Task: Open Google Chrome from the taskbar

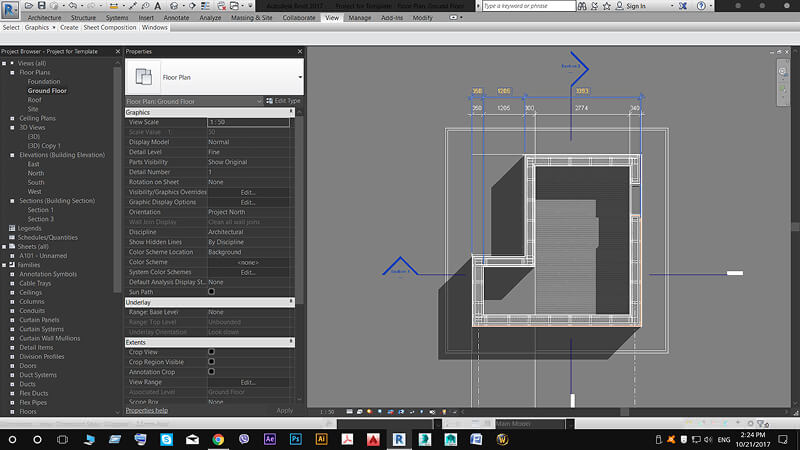Action: click(x=218, y=439)
